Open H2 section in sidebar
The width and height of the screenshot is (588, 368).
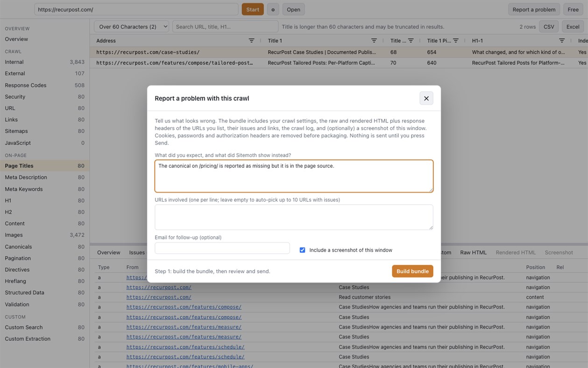(45, 212)
